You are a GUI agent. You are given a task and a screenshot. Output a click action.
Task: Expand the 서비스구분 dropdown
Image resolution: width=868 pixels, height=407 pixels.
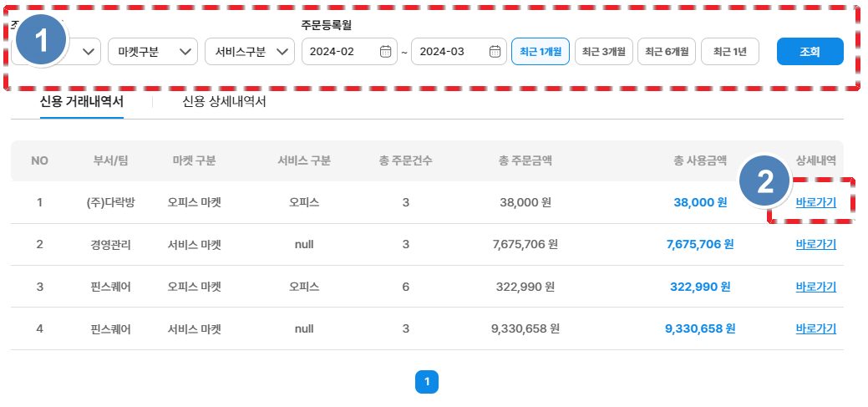pyautogui.click(x=249, y=52)
